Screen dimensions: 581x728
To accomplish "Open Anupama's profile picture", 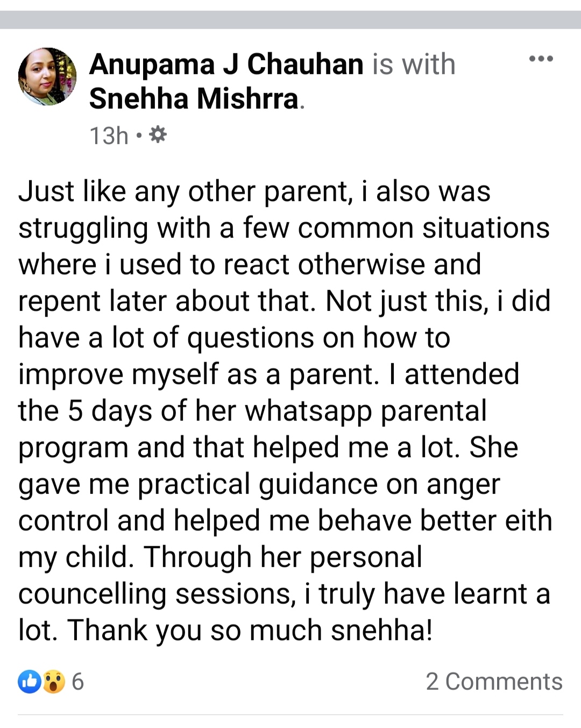I will (47, 76).
